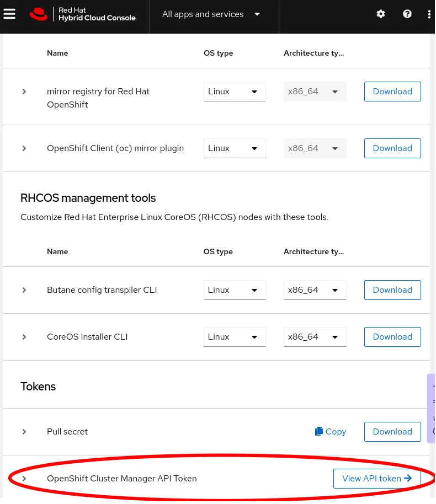Download mirror registry for Red Hat OpenShift
This screenshot has width=436, height=504.
[x=392, y=92]
